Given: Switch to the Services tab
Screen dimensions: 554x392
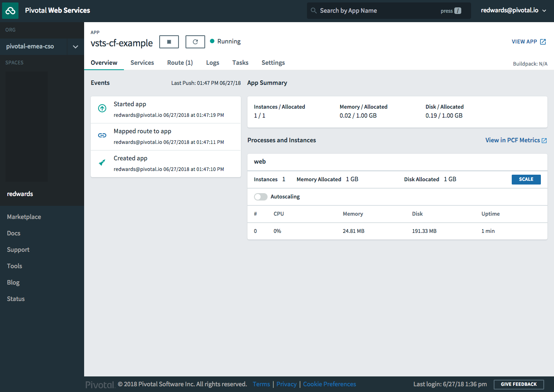Looking at the screenshot, I should click(x=142, y=63).
